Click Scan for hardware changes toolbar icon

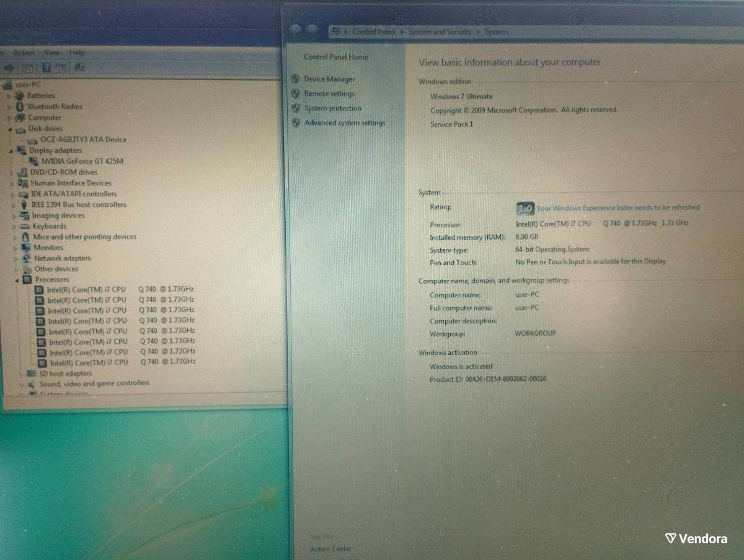pos(79,68)
